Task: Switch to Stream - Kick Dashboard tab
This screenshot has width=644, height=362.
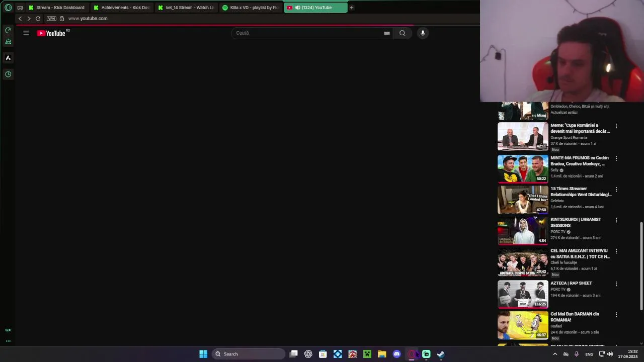Action: pyautogui.click(x=57, y=8)
